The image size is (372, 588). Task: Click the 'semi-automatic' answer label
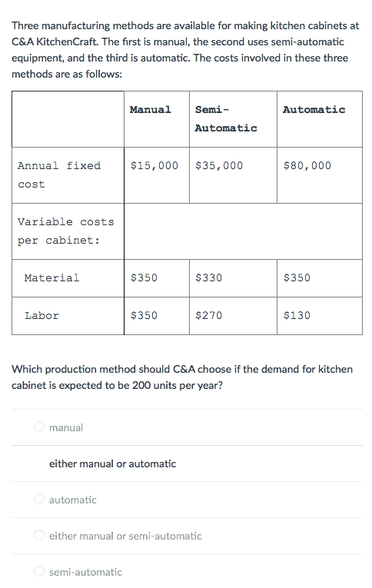tap(85, 573)
